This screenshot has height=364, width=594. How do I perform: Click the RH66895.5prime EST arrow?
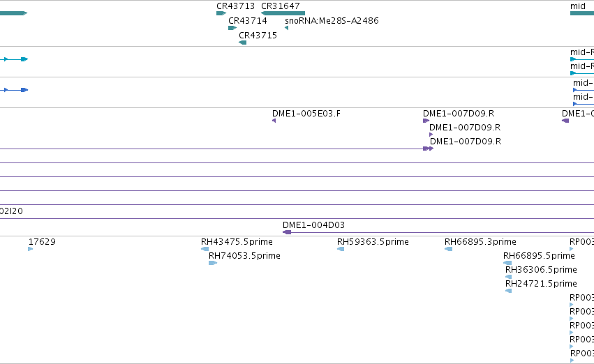507,263
